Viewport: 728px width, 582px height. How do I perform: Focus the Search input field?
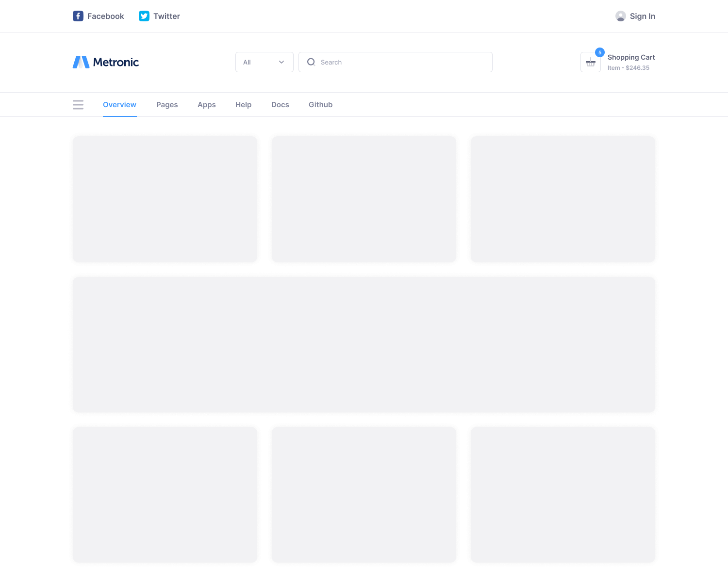(x=403, y=62)
